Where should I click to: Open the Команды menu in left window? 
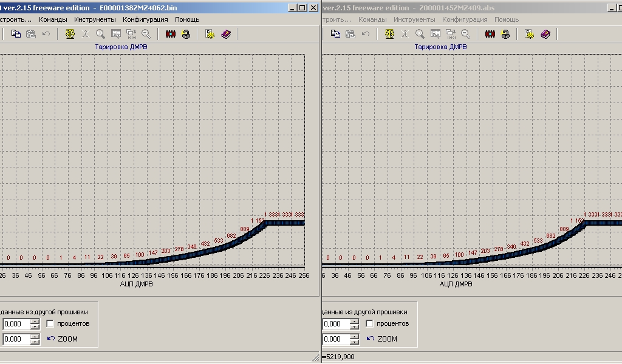click(x=53, y=19)
